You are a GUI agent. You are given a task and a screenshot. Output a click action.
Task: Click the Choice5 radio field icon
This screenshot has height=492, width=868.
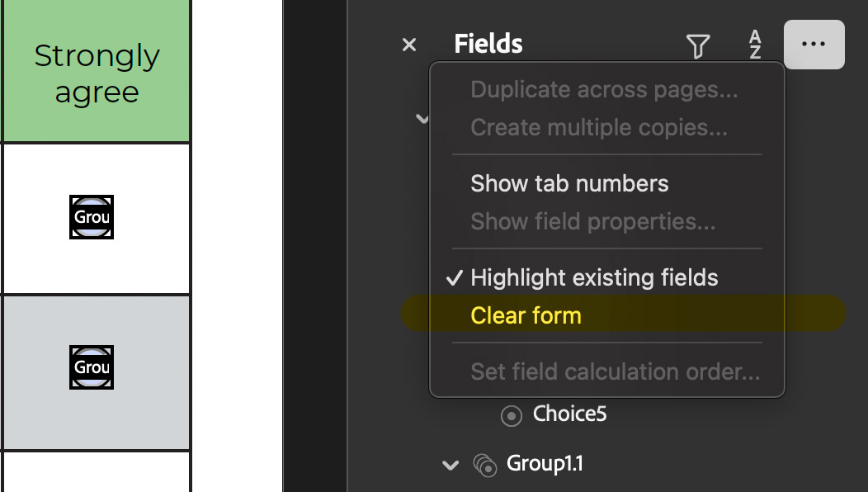(x=510, y=415)
